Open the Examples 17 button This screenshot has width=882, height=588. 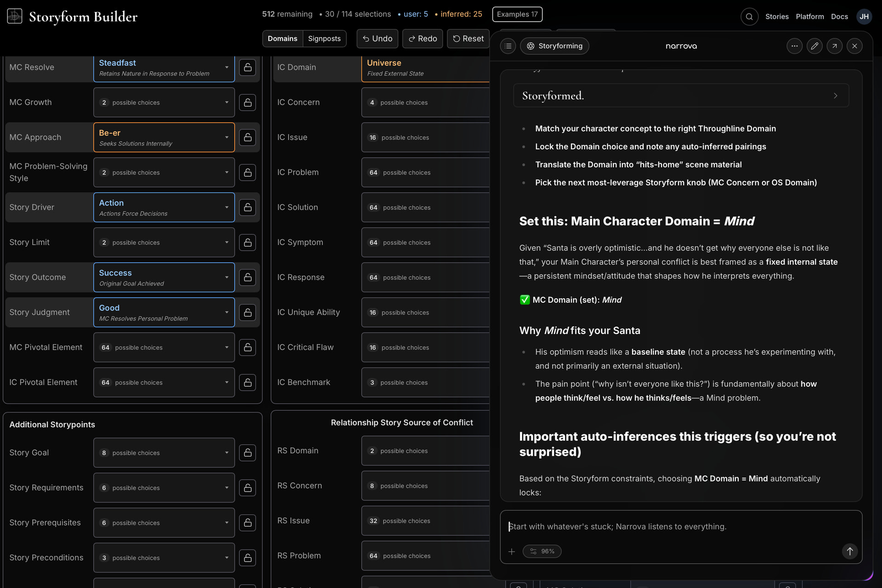click(x=517, y=14)
